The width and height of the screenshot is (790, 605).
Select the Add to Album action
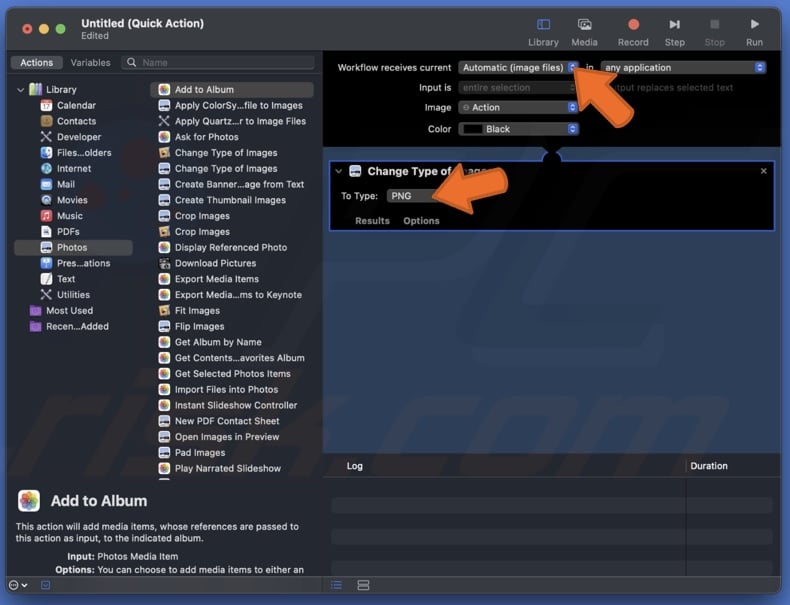tap(232, 90)
